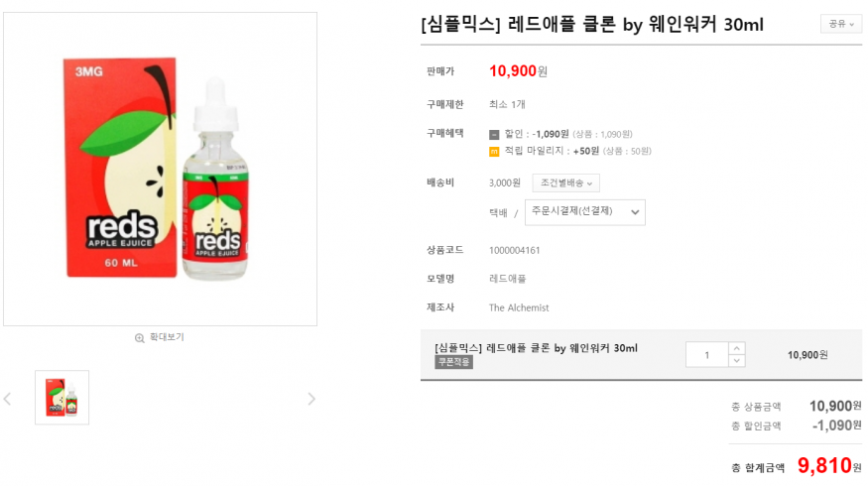Click the product title heading text

(x=592, y=25)
